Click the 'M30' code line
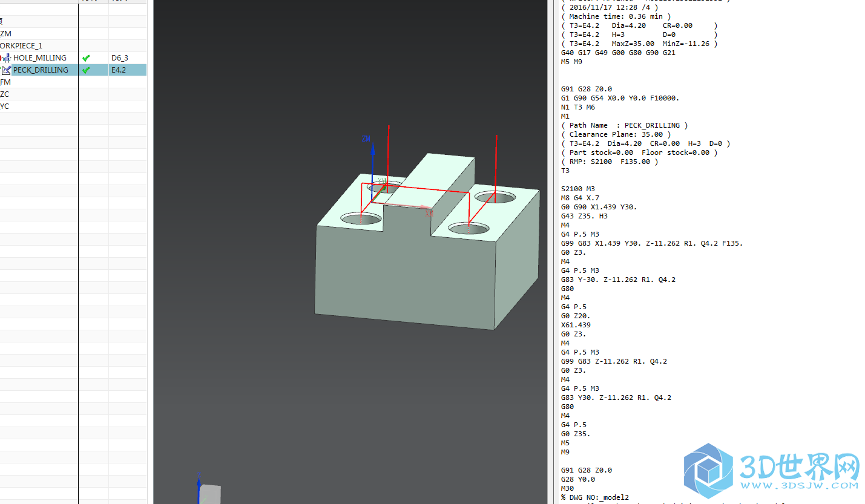This screenshot has width=865, height=504. pyautogui.click(x=568, y=488)
